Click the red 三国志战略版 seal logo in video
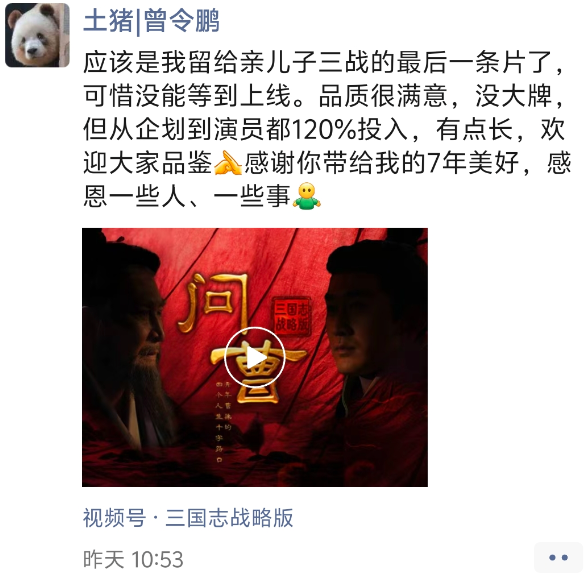 click(291, 316)
